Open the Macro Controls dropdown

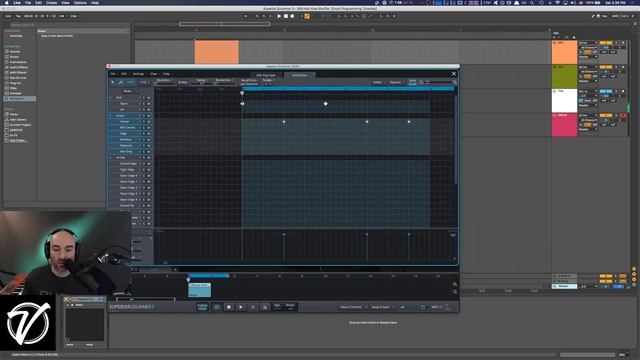click(353, 307)
